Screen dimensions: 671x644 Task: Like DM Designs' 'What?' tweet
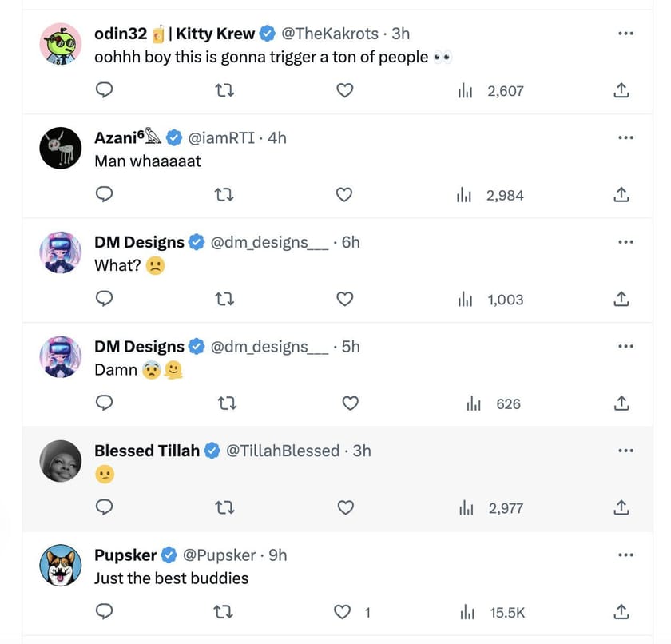click(344, 300)
